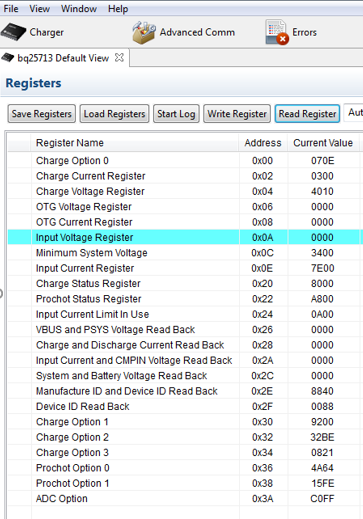Select VBUS and PSYS Voltage Read Back
363x519 pixels.
[x=184, y=329]
